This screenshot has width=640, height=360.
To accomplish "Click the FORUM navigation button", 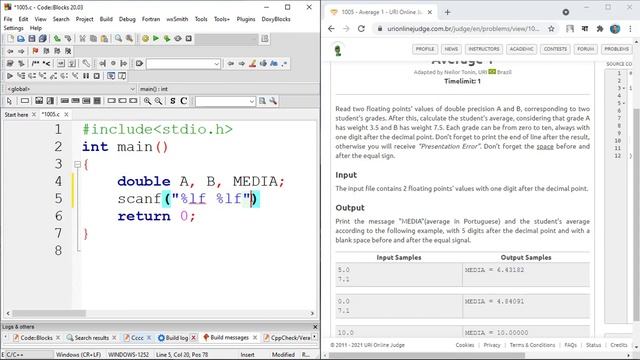I will click(x=585, y=49).
